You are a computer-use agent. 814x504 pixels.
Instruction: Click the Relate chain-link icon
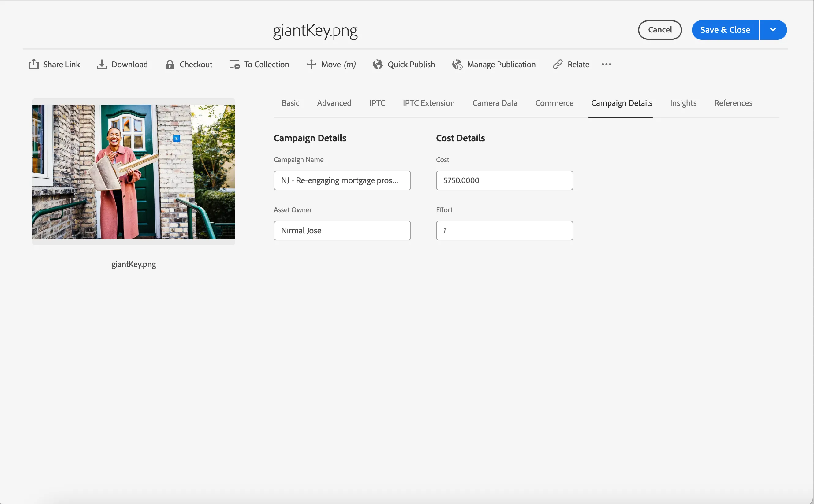558,64
